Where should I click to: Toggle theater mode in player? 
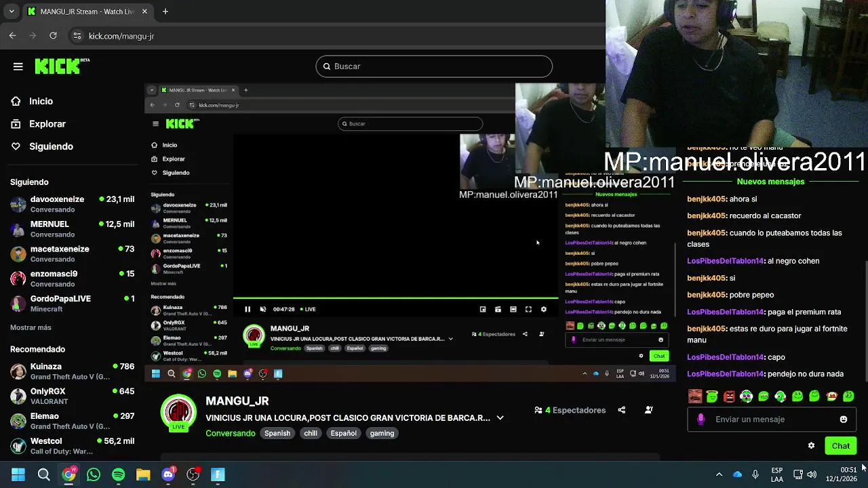pos(513,309)
